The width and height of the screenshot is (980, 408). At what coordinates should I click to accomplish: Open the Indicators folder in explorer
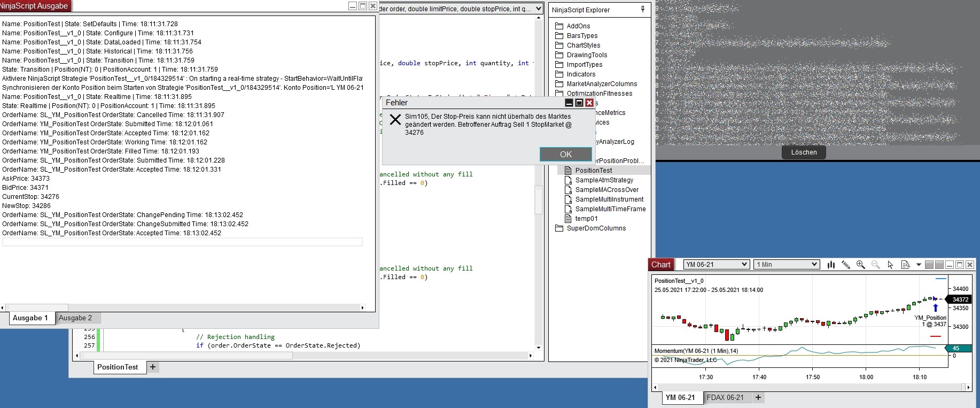581,74
